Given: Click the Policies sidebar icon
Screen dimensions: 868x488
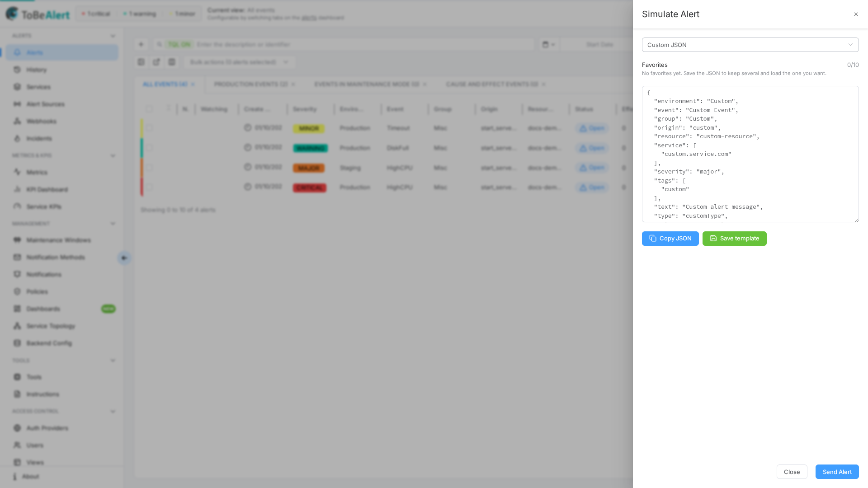Looking at the screenshot, I should pos(17,291).
